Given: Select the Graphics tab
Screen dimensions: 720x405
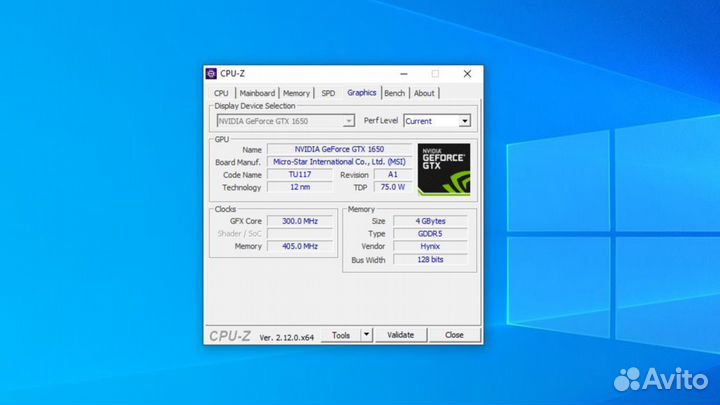Looking at the screenshot, I should 361,93.
